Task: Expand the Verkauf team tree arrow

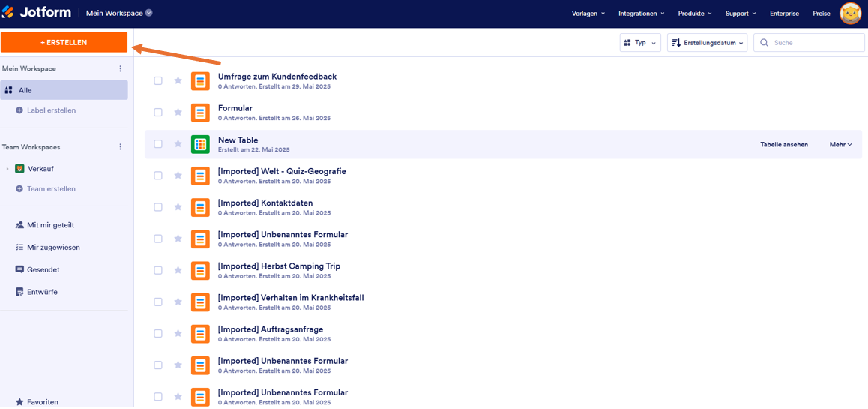Action: click(7, 169)
